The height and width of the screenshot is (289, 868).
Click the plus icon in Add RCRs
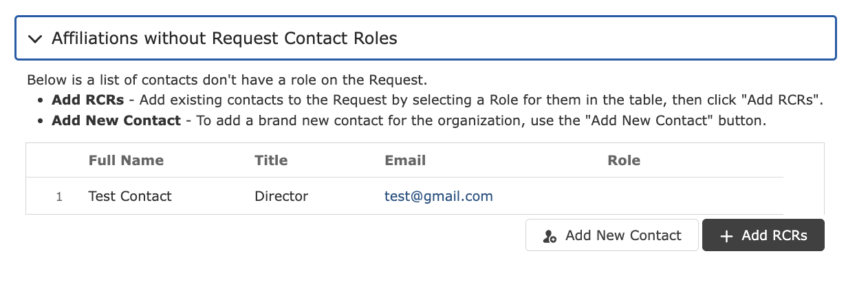(x=726, y=236)
